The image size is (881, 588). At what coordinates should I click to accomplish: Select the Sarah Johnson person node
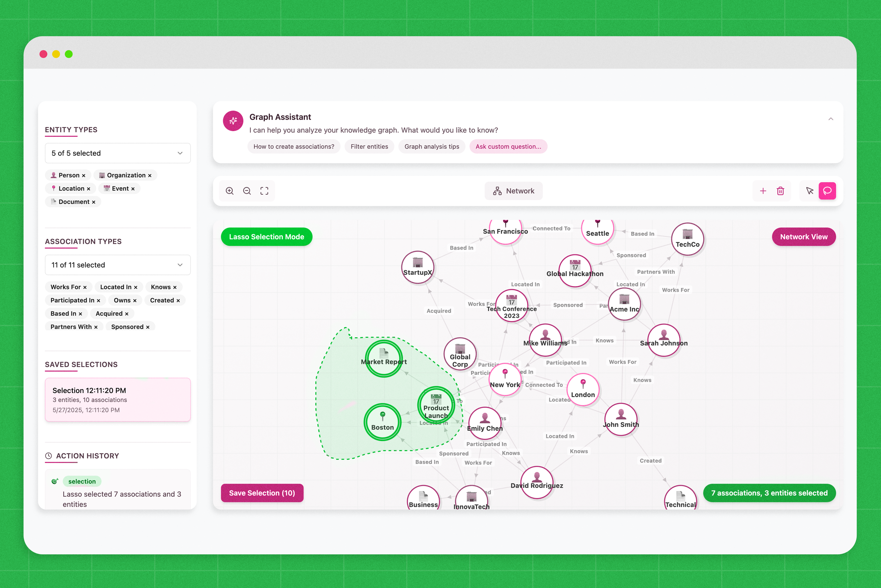click(664, 340)
